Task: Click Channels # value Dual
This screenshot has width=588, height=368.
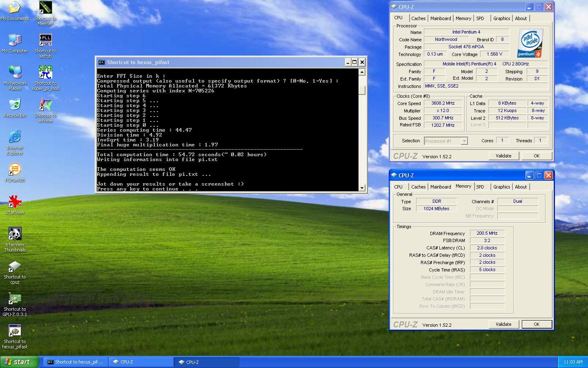Action: (x=517, y=201)
